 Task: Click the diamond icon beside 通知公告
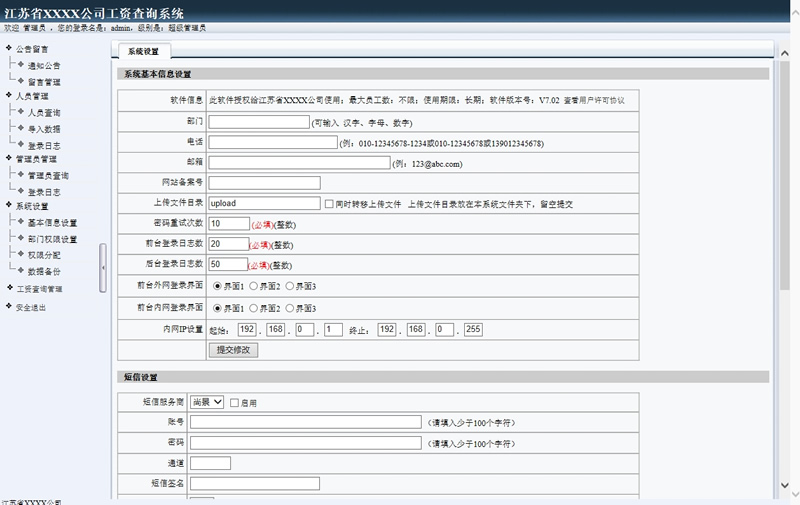tap(20, 65)
